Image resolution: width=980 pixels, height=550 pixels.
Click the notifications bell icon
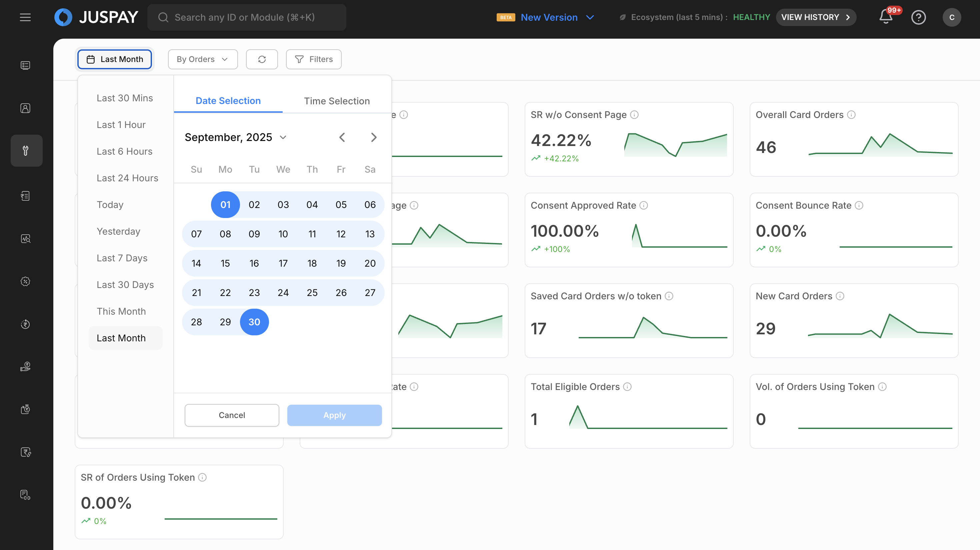(885, 17)
